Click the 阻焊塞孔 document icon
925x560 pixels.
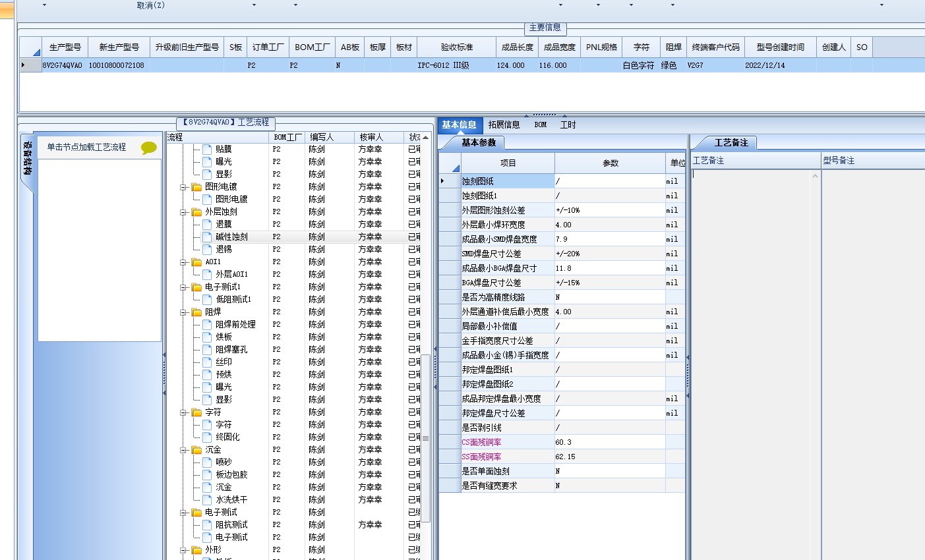207,350
